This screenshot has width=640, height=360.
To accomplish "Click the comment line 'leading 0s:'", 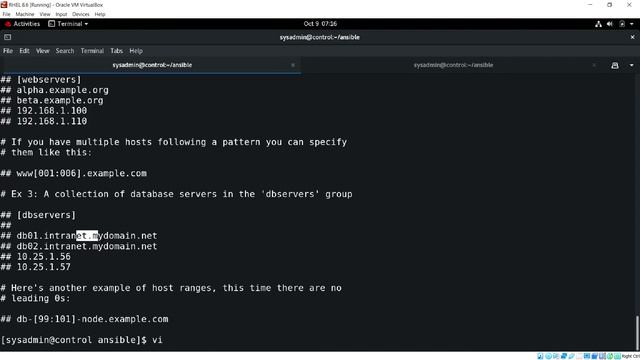I will [x=41, y=298].
